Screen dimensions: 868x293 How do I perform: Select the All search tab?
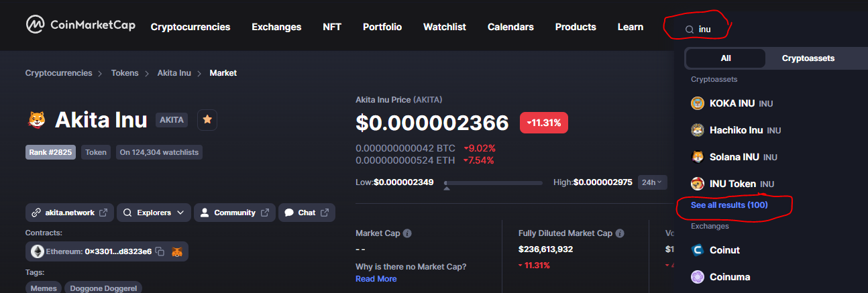[x=725, y=58]
